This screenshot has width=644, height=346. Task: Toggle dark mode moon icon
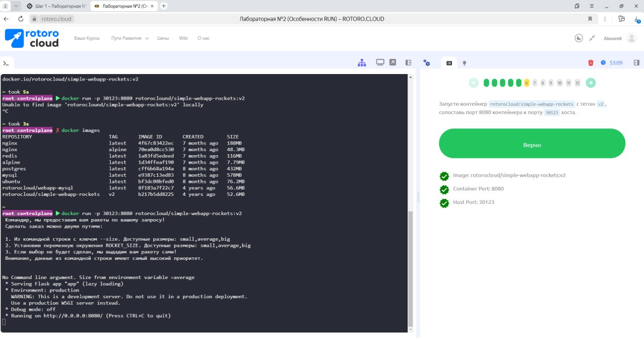click(x=579, y=38)
